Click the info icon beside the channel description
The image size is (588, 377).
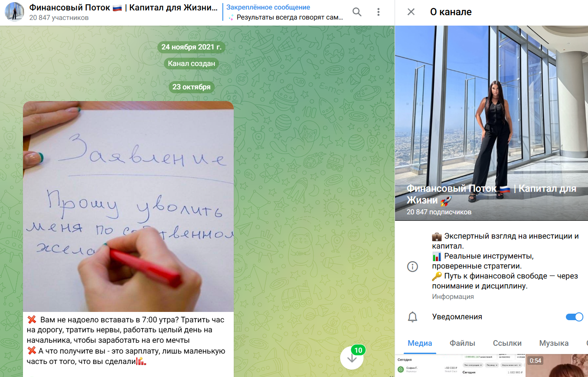[412, 266]
